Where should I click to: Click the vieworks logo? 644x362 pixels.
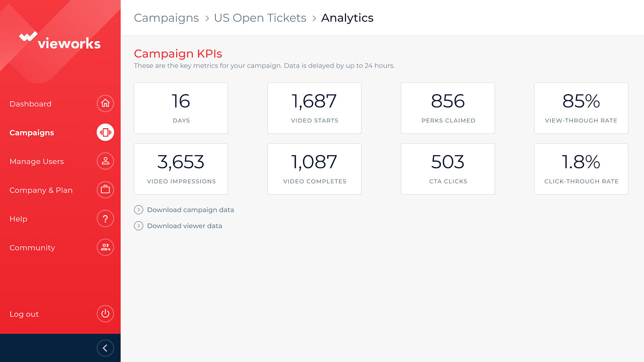click(60, 41)
